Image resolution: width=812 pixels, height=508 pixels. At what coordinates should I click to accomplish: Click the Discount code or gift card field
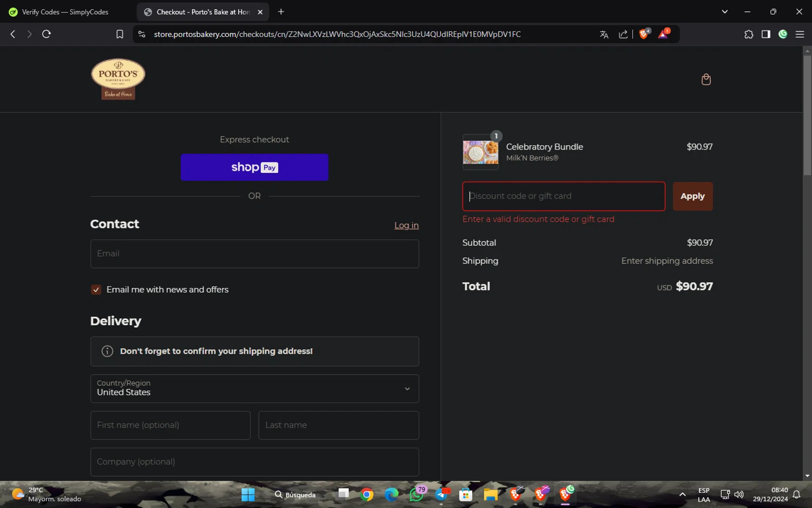click(x=564, y=196)
